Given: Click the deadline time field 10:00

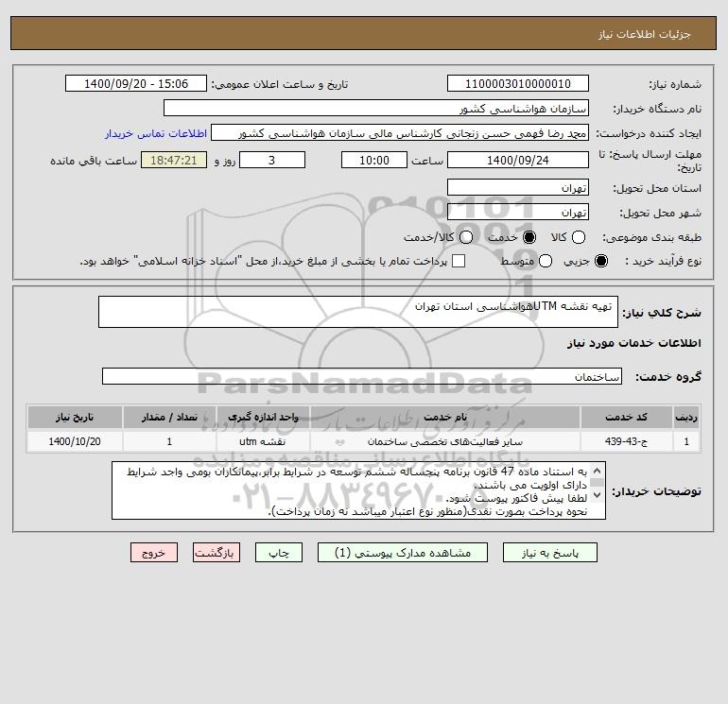Looking at the screenshot, I should click(374, 160).
